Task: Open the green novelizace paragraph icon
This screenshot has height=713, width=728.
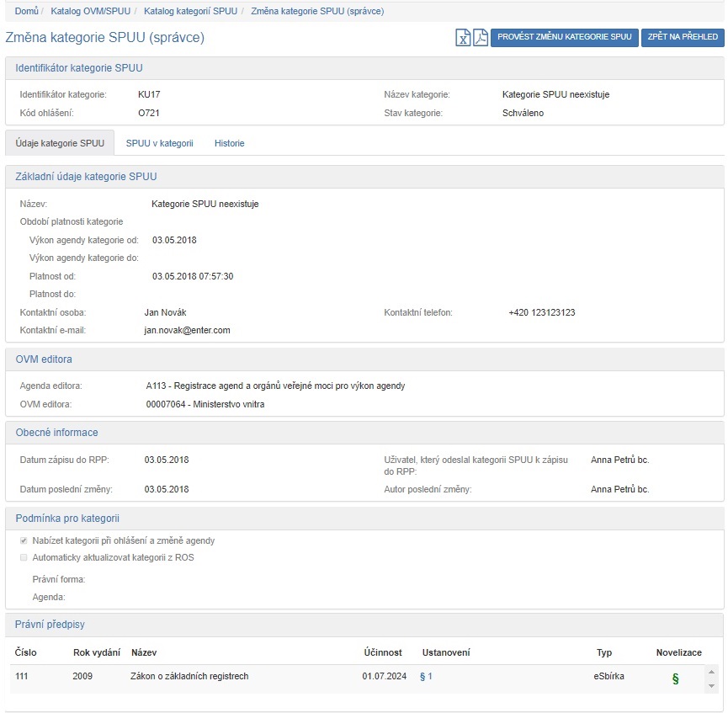Action: pos(675,678)
